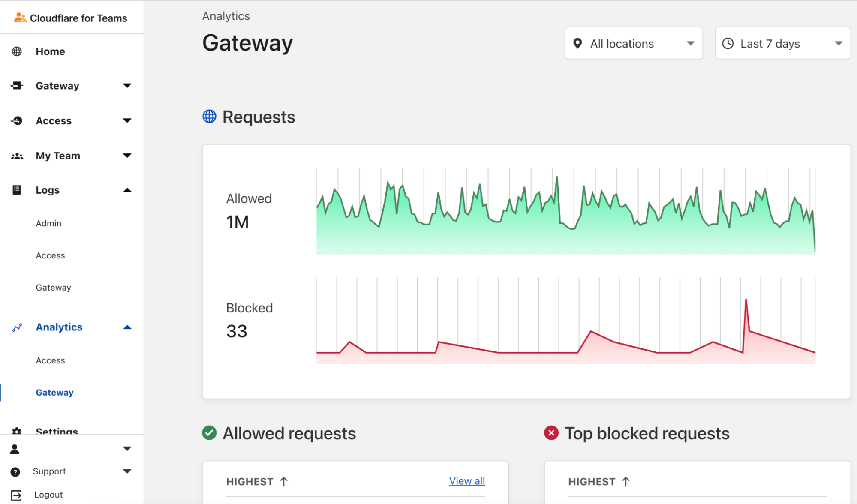857x504 pixels.
Task: Click the Gateway sidebar icon
Action: coord(17,86)
